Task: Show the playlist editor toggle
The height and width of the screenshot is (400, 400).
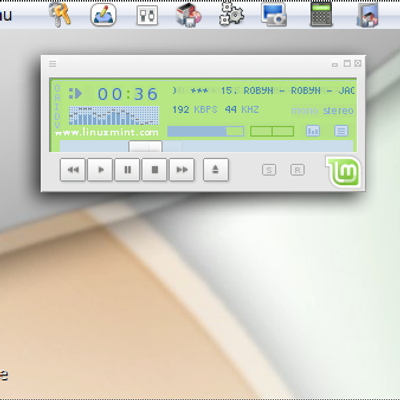Action: coord(341,131)
